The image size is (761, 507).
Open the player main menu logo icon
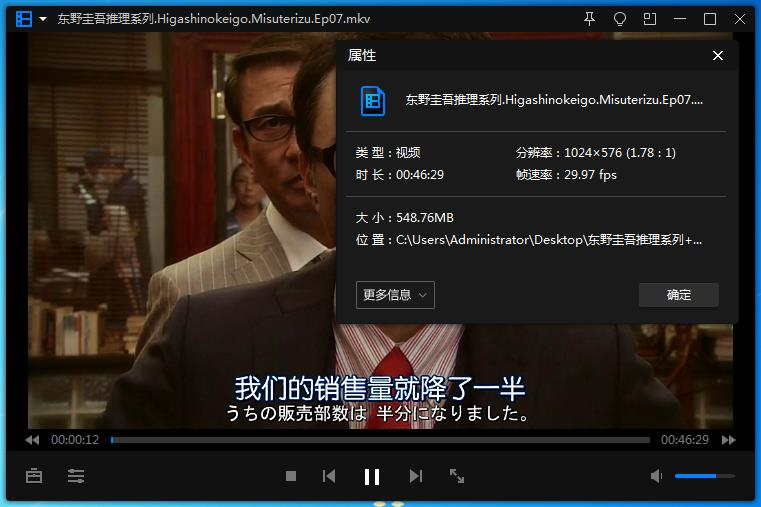(x=24, y=19)
